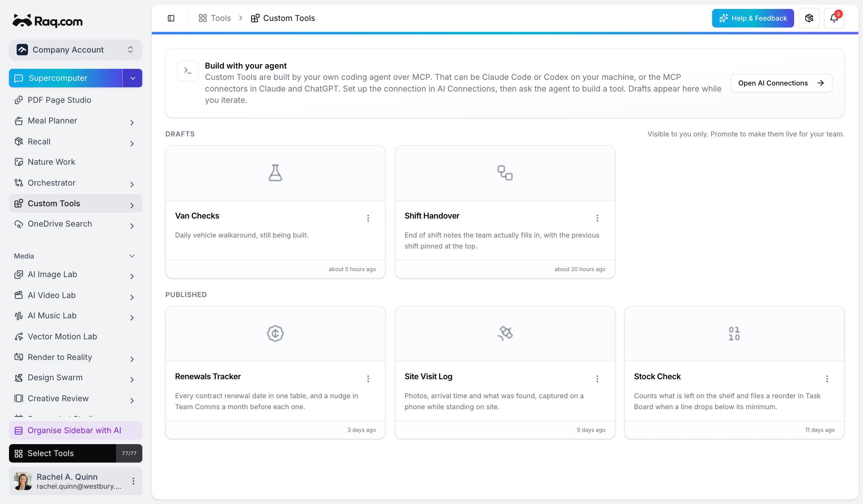Open the Supercomputer dropdown arrow

tap(133, 78)
